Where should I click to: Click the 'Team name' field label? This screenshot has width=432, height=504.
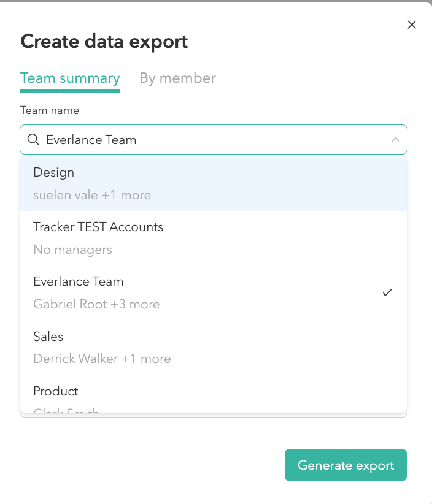pyautogui.click(x=50, y=110)
